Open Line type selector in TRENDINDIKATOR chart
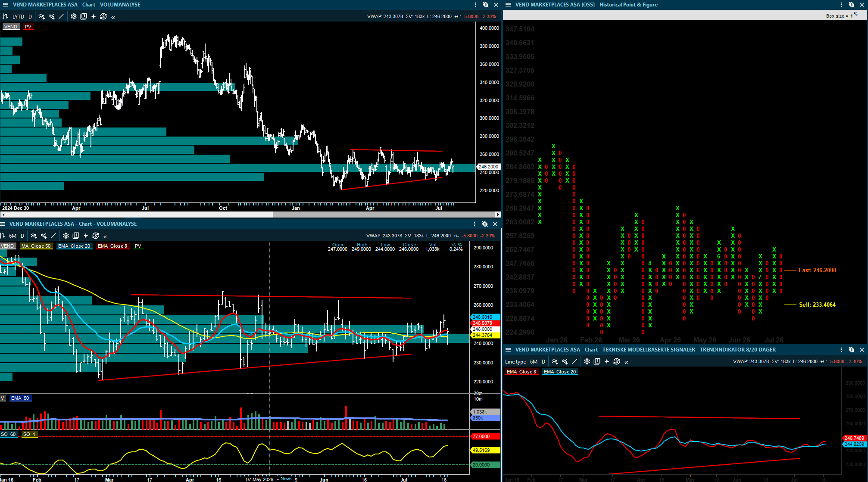 pos(515,362)
